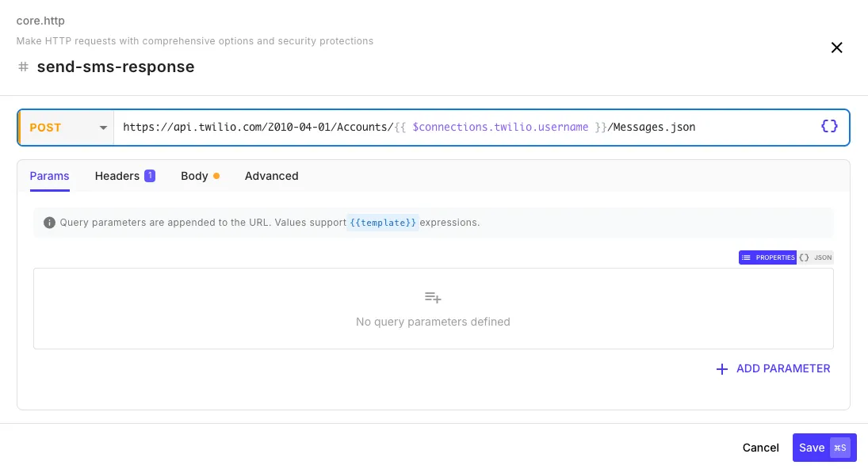Screen dimensions: 868x469
Task: Open the Advanced tab
Action: click(271, 176)
